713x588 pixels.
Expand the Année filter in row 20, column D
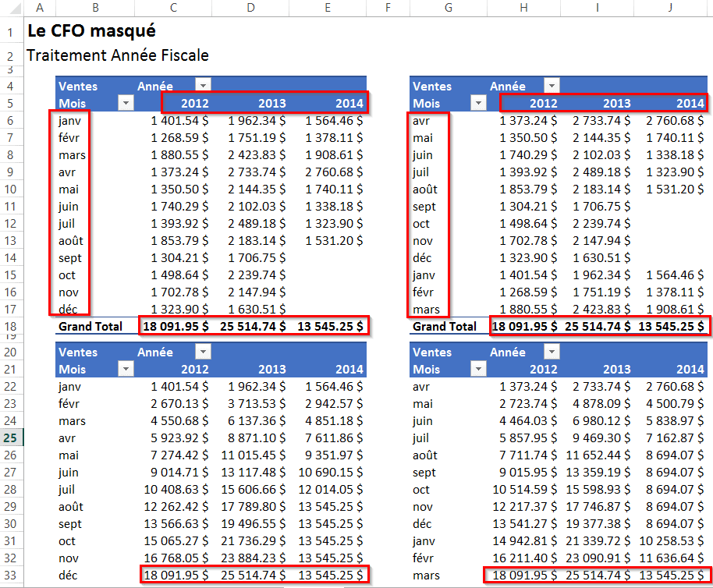pyautogui.click(x=203, y=352)
